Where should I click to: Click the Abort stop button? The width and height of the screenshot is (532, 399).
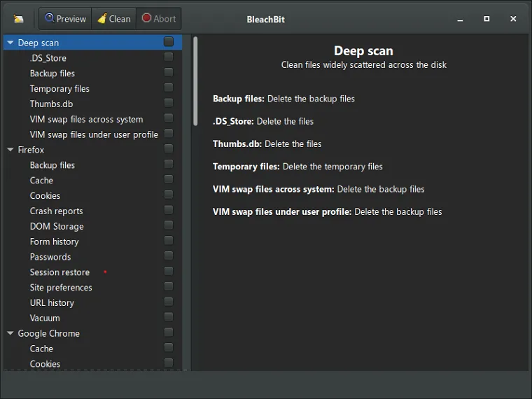159,19
